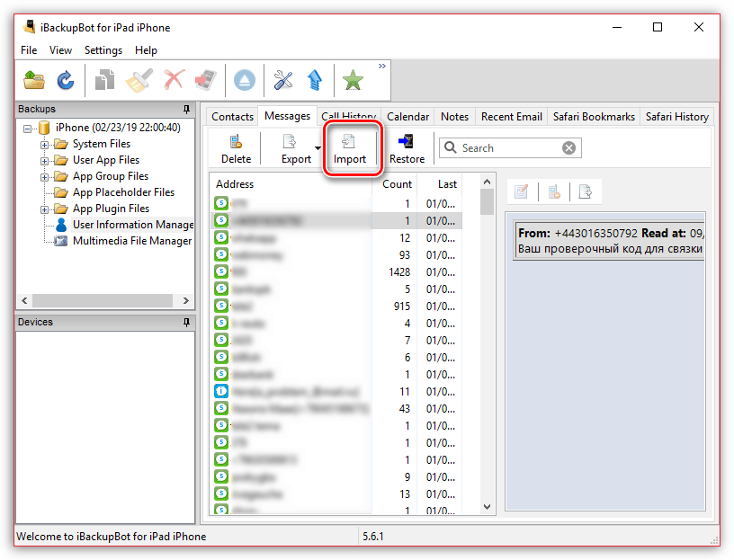This screenshot has width=734, height=560.
Task: Open the wrench and screwdriver tools icon
Action: coord(283,80)
